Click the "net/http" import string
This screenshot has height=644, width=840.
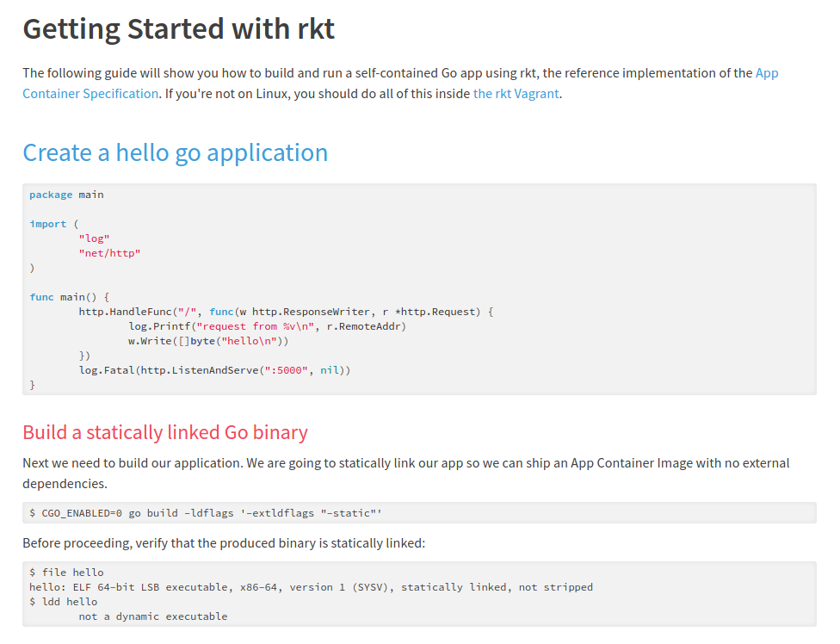point(109,253)
